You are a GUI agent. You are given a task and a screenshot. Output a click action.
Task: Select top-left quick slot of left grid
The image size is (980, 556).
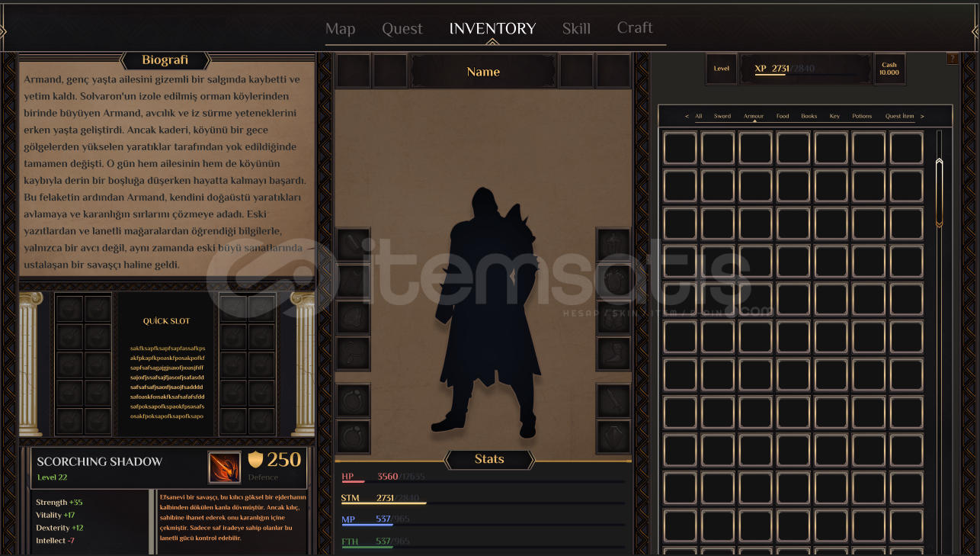click(x=70, y=308)
